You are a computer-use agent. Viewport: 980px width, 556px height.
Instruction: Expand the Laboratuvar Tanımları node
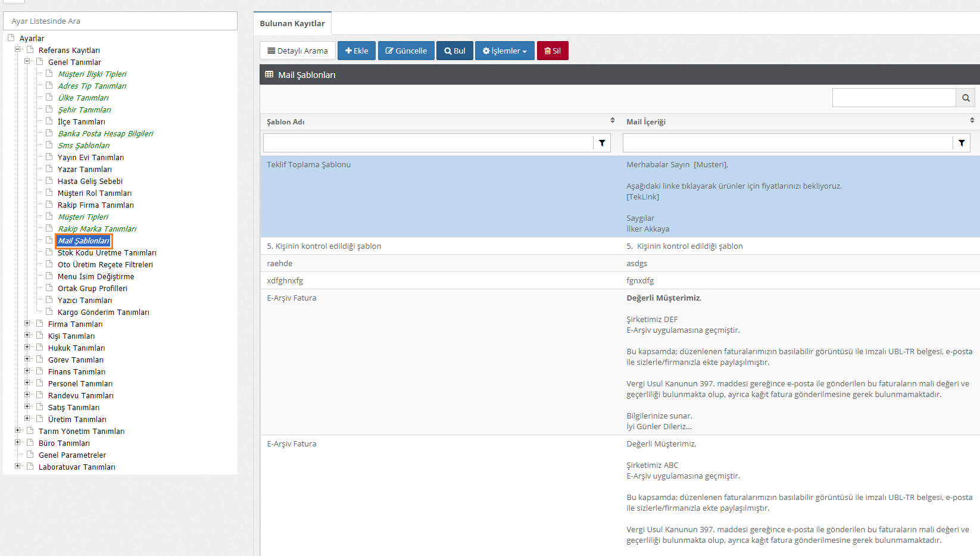[x=17, y=466]
